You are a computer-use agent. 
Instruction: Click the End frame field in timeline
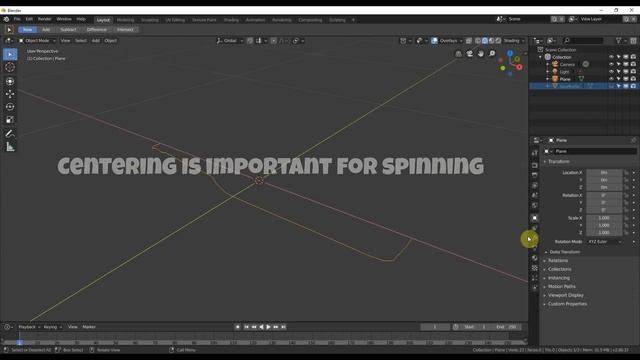click(x=507, y=327)
